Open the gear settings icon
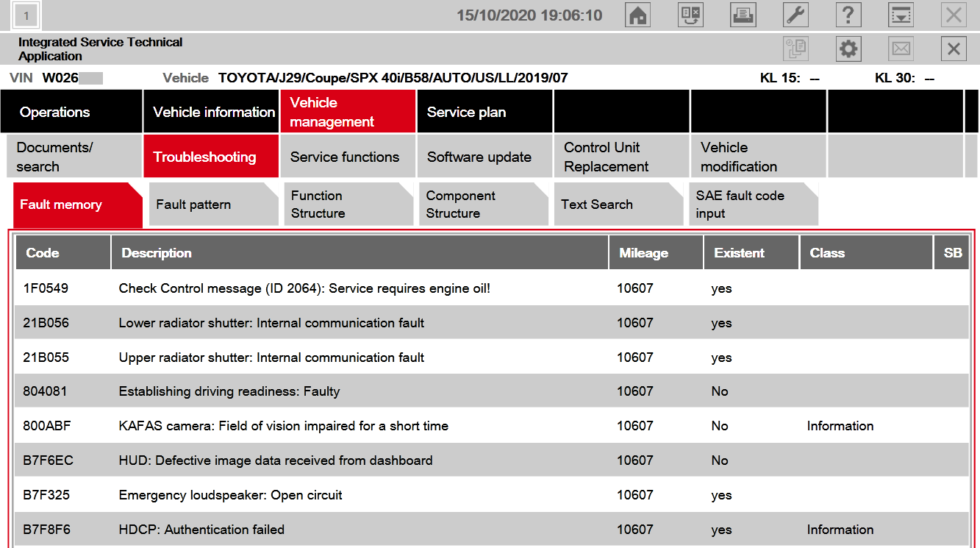The height and width of the screenshot is (548, 980). point(848,49)
